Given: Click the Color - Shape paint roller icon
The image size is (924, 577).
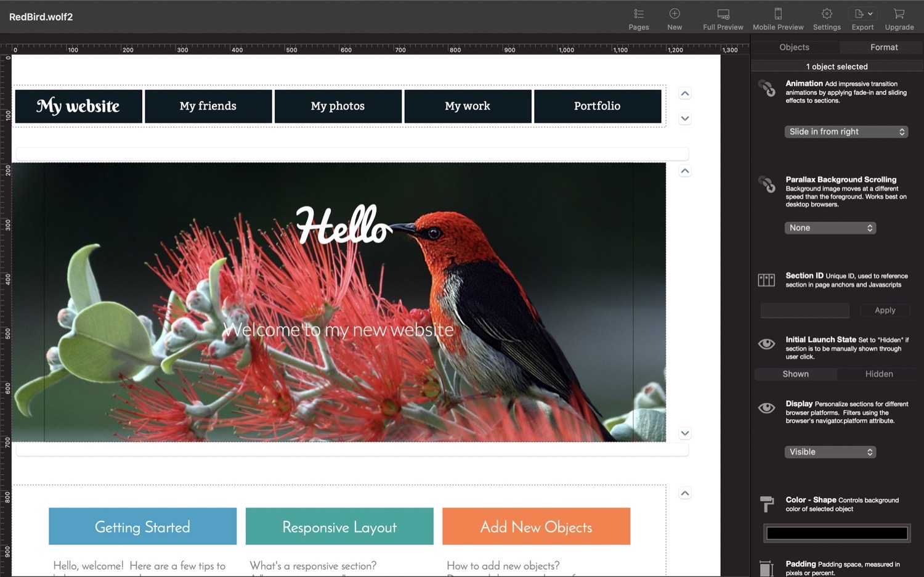Looking at the screenshot, I should [x=766, y=504].
